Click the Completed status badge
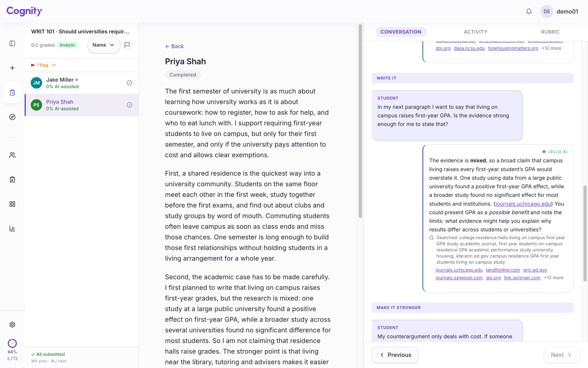Image resolution: width=588 pixels, height=368 pixels. coord(183,75)
